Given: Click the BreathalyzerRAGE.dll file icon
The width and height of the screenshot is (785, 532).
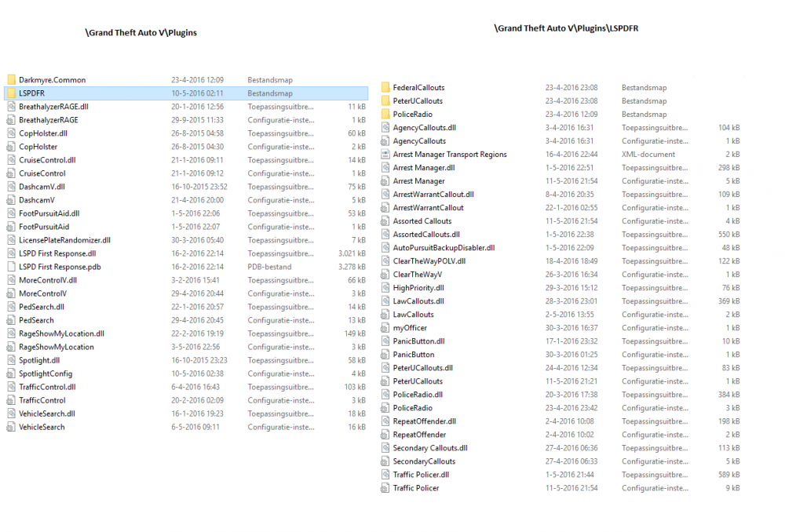Looking at the screenshot, I should [x=11, y=107].
